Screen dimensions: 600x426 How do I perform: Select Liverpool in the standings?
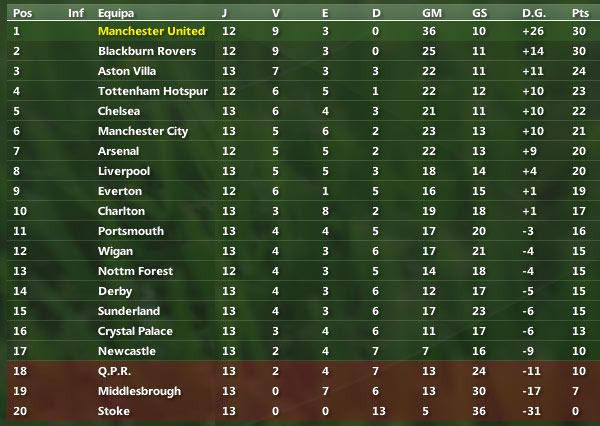[123, 171]
